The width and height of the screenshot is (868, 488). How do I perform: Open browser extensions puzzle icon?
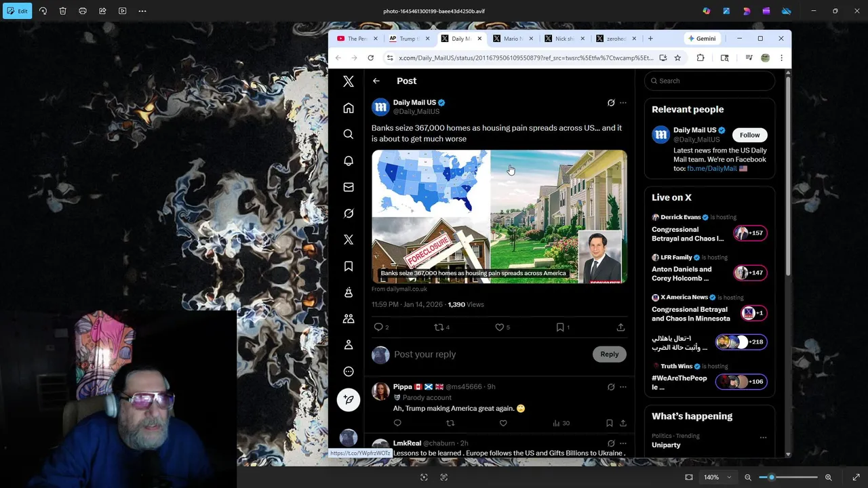[x=701, y=58]
